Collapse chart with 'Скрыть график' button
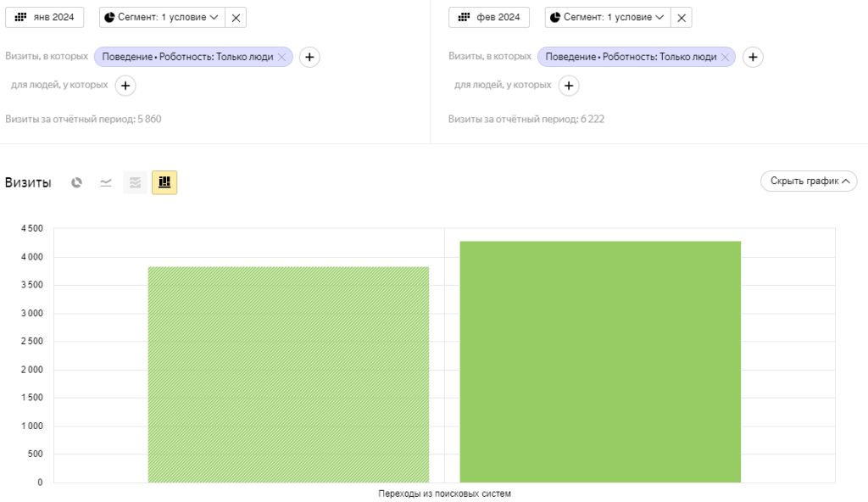The width and height of the screenshot is (868, 502). point(809,181)
